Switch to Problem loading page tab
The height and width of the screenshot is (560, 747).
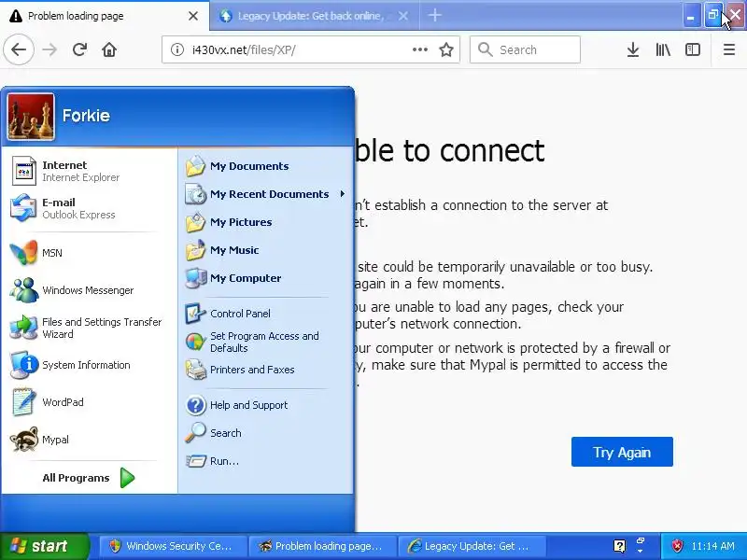[x=105, y=16]
